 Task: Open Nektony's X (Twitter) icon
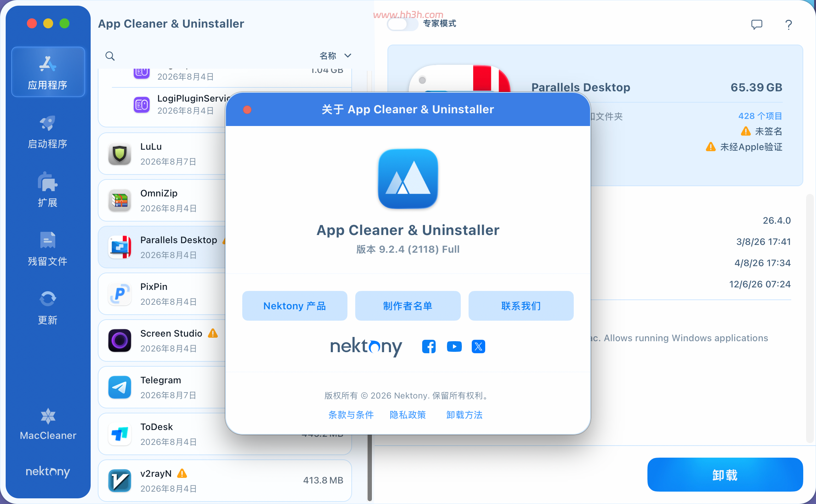pos(478,346)
